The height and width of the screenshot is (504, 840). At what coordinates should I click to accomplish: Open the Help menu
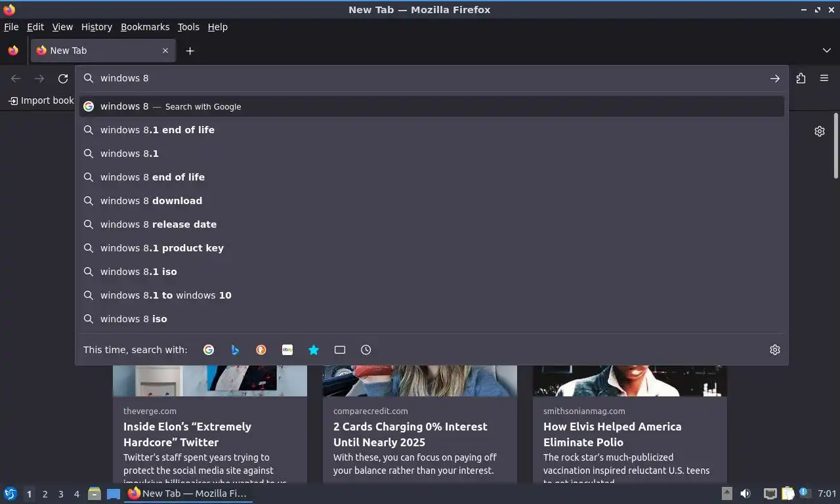[218, 27]
